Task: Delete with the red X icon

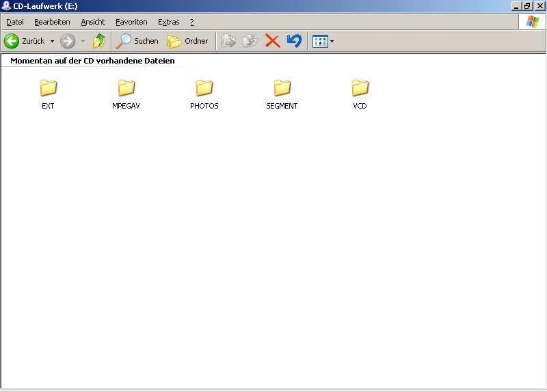Action: [x=272, y=41]
